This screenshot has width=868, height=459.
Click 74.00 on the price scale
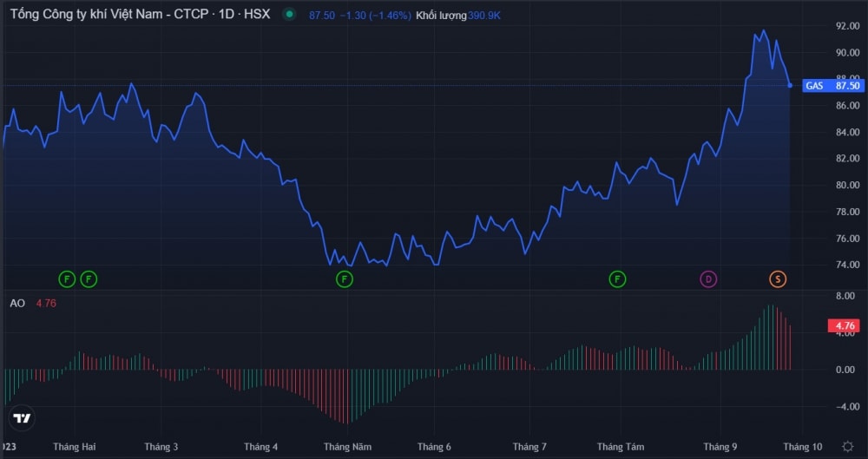tap(847, 265)
